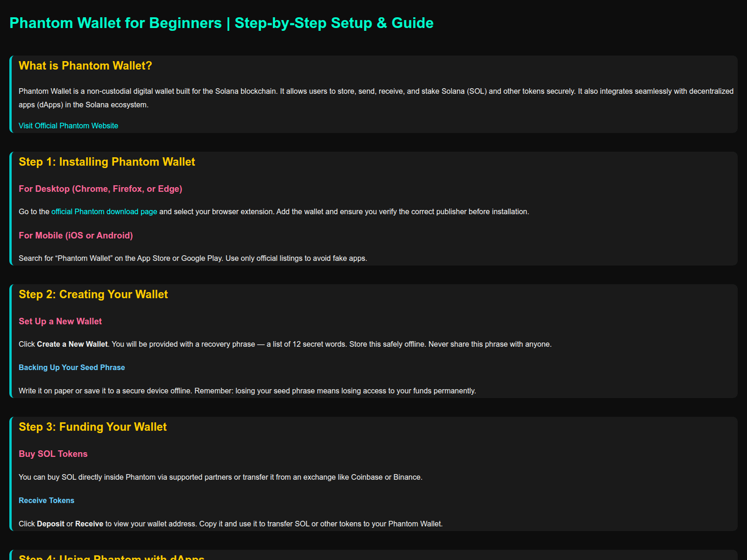Select the 'Buy SOL Tokens' subheading
Viewport: 747px width, 560px height.
(53, 454)
